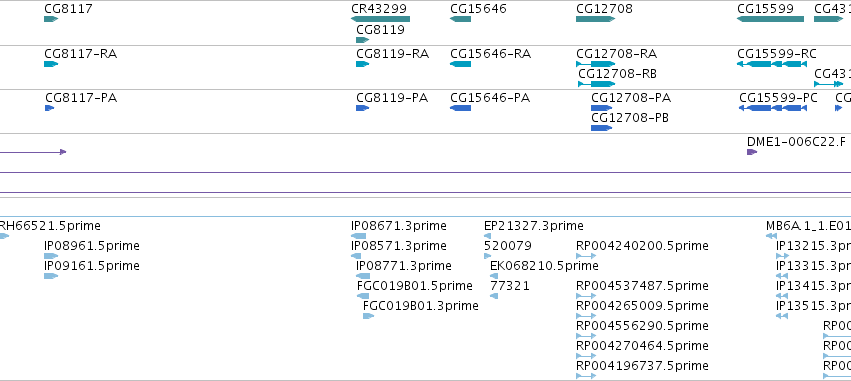
Task: Click the CR43299 gene arrow bar
Action: pos(380,19)
